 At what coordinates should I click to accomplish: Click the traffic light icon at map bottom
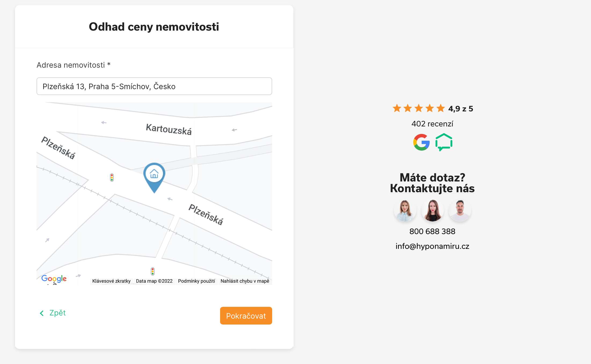pyautogui.click(x=153, y=271)
